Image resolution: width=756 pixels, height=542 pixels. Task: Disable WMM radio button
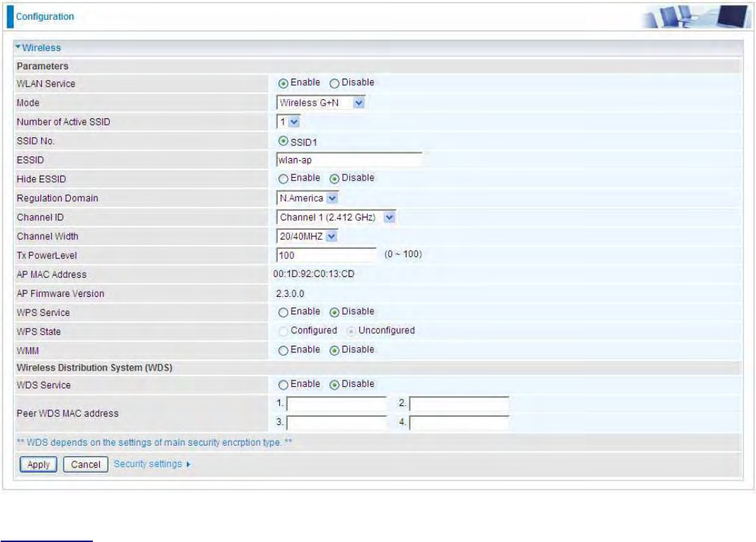tap(334, 351)
